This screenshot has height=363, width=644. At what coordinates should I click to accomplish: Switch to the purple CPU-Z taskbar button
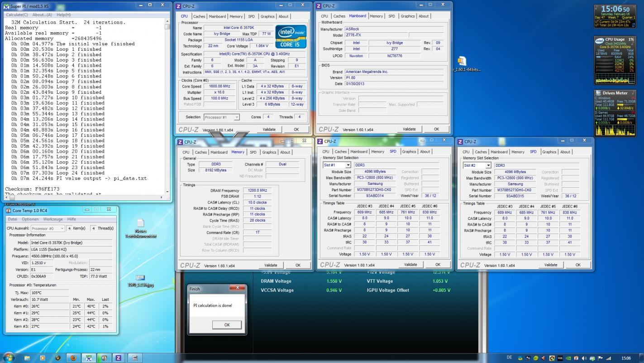[x=118, y=358]
